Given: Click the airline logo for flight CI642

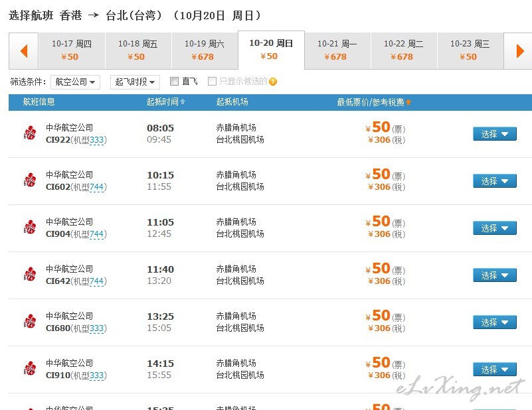Looking at the screenshot, I should (30, 274).
